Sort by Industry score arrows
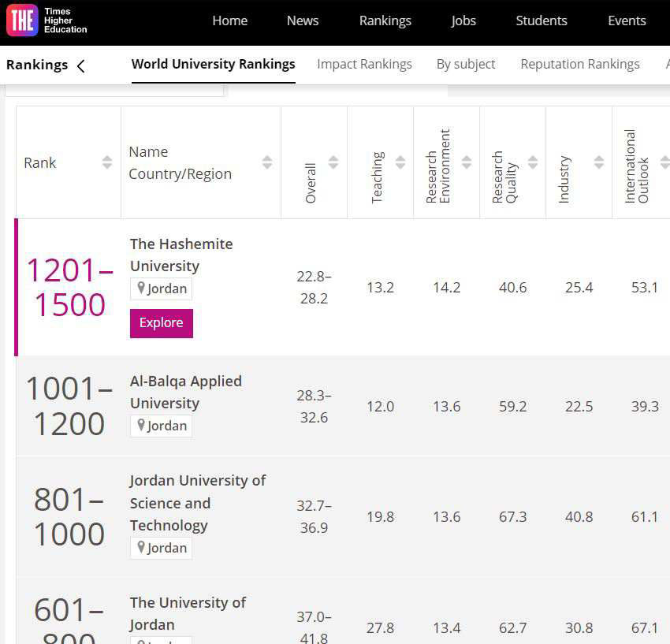This screenshot has width=670, height=644. pos(598,162)
